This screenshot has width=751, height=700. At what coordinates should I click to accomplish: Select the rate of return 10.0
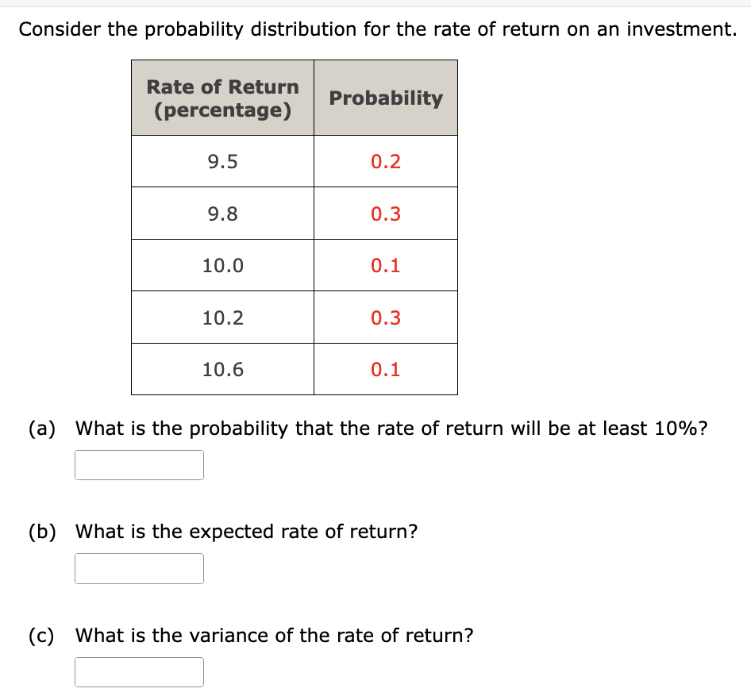click(221, 265)
